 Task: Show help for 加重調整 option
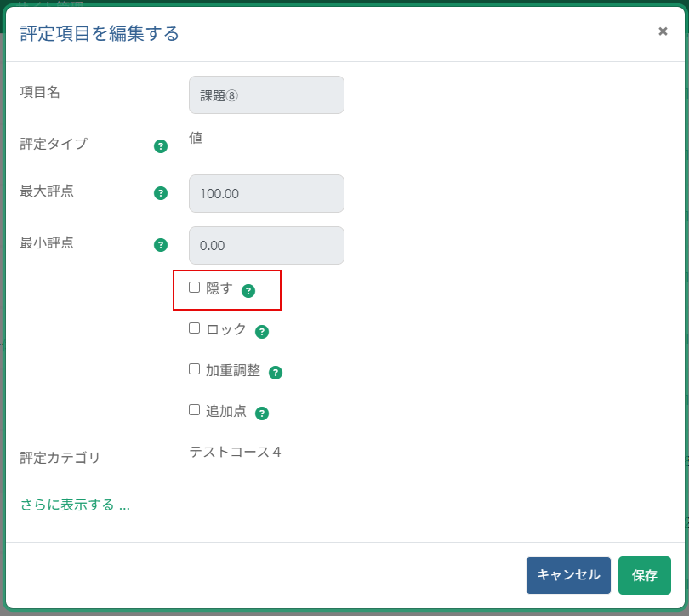point(276,373)
